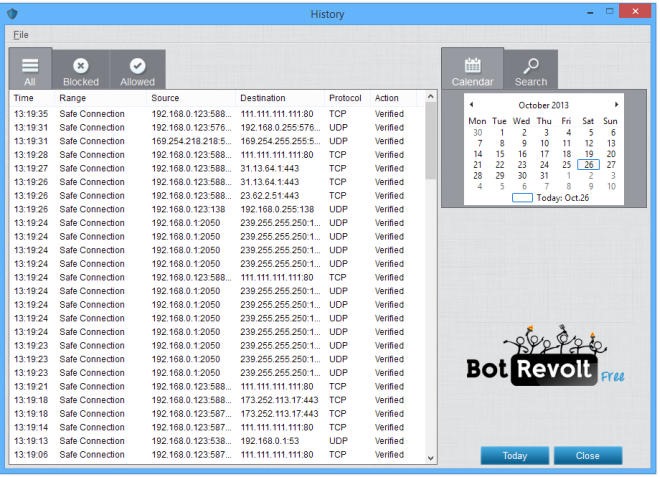Open the File menu
Image resolution: width=660 pixels, height=477 pixels.
coord(20,35)
